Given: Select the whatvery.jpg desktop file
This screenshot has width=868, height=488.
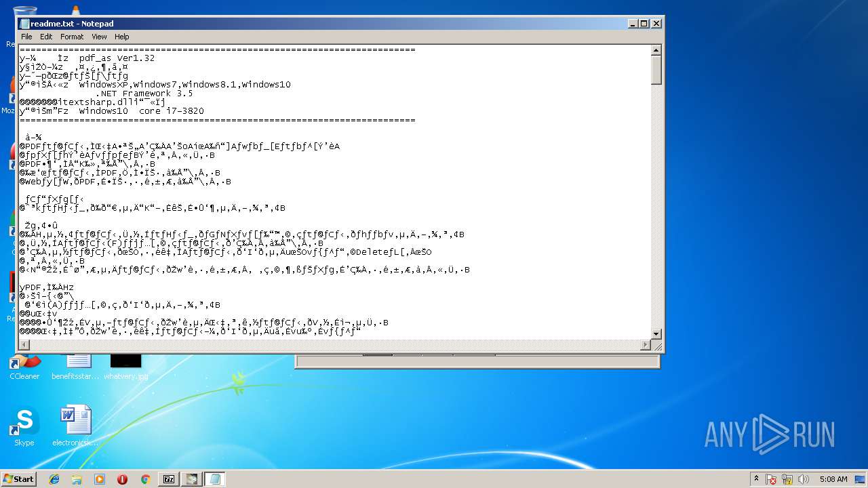Looking at the screenshot, I should point(126,368).
